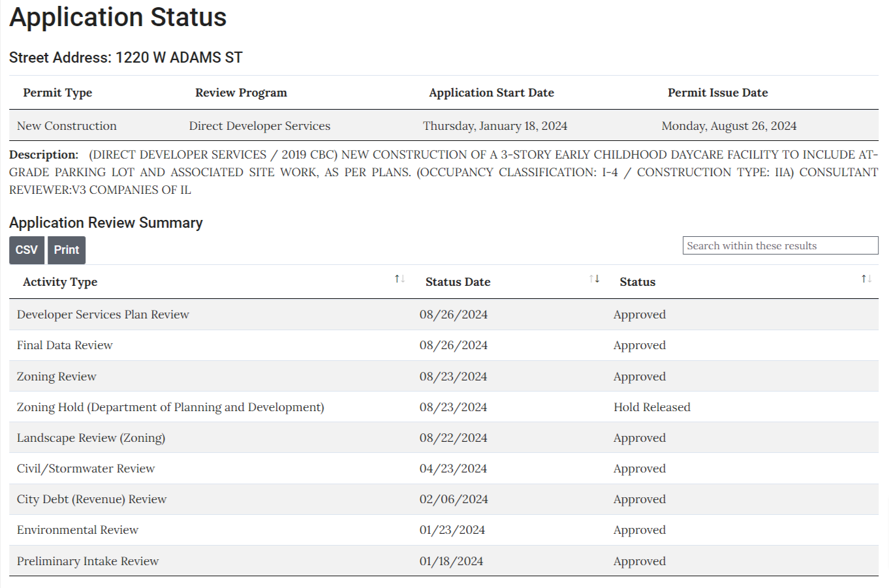The width and height of the screenshot is (889, 588).
Task: Select 'Landscape Review (Zoning)' row
Action: click(x=444, y=438)
